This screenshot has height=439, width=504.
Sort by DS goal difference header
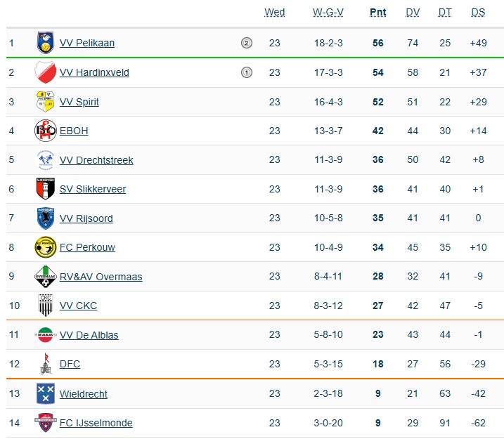tap(478, 12)
